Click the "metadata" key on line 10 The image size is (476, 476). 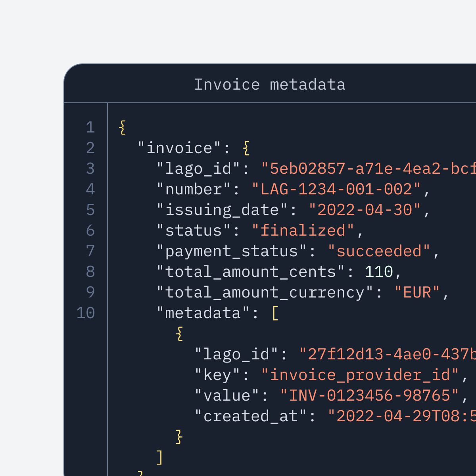point(203,313)
